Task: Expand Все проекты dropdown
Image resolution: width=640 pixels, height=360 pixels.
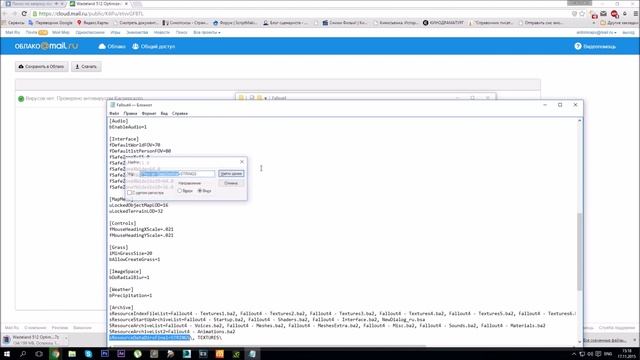Action: pyautogui.click(x=207, y=32)
